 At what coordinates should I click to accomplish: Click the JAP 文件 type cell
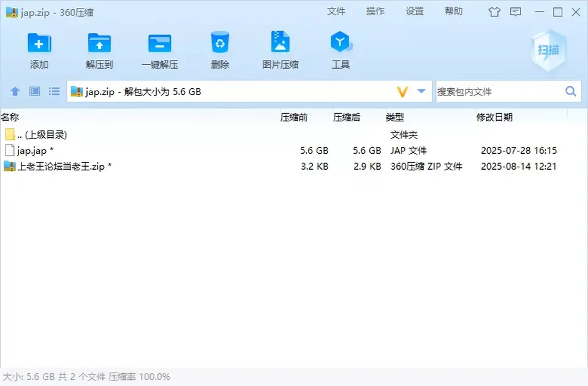click(x=409, y=151)
